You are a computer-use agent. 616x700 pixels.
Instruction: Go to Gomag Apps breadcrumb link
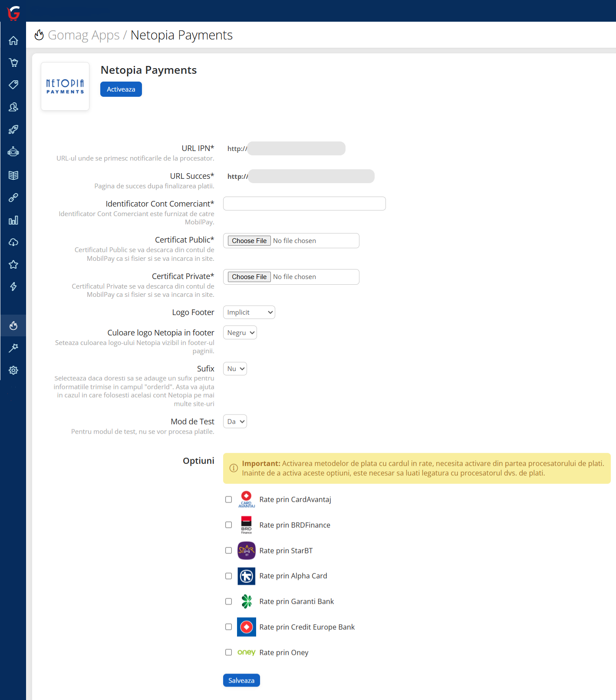(84, 35)
